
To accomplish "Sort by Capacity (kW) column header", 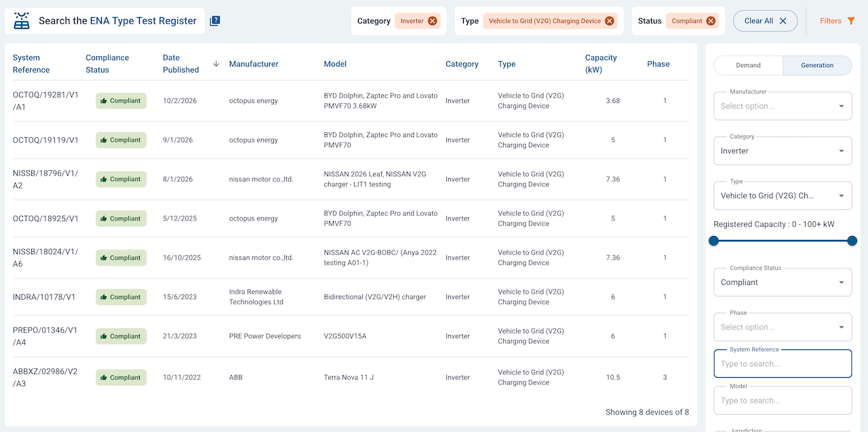I will point(601,64).
